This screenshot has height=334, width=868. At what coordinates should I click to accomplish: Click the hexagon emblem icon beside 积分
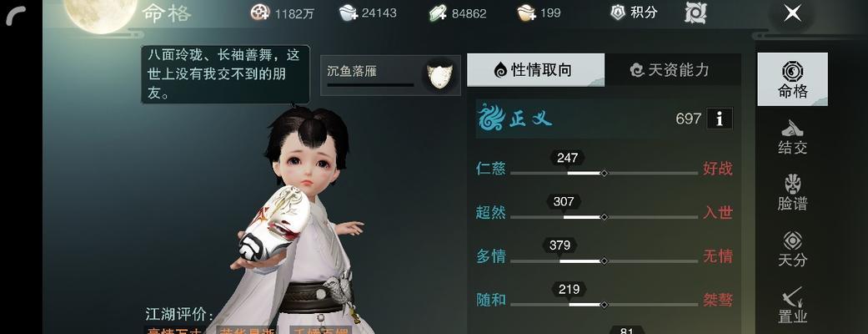pos(695,13)
